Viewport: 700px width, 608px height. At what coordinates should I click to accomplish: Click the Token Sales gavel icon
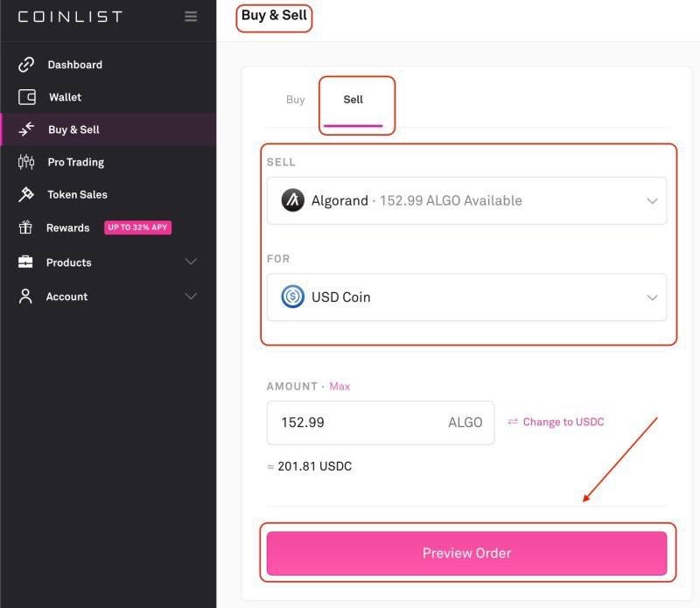pos(26,194)
